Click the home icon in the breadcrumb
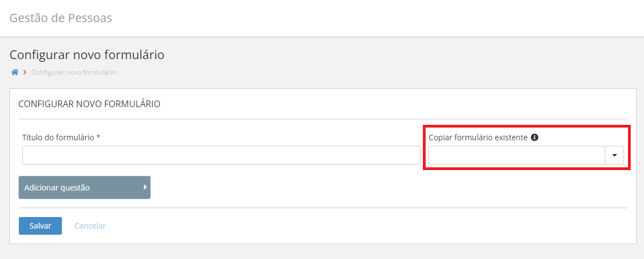Viewport: 644px width, 259px height. pos(15,72)
